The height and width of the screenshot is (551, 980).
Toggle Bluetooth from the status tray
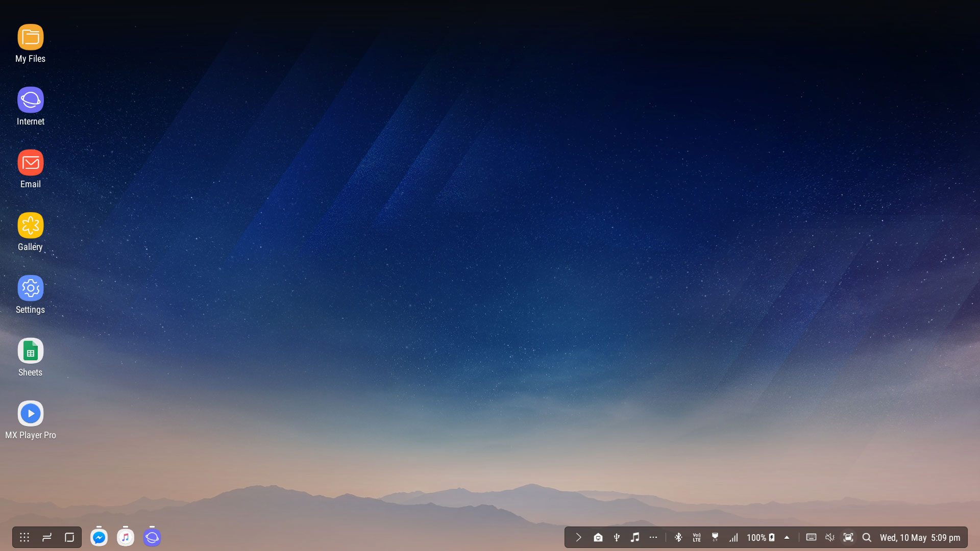(x=678, y=537)
